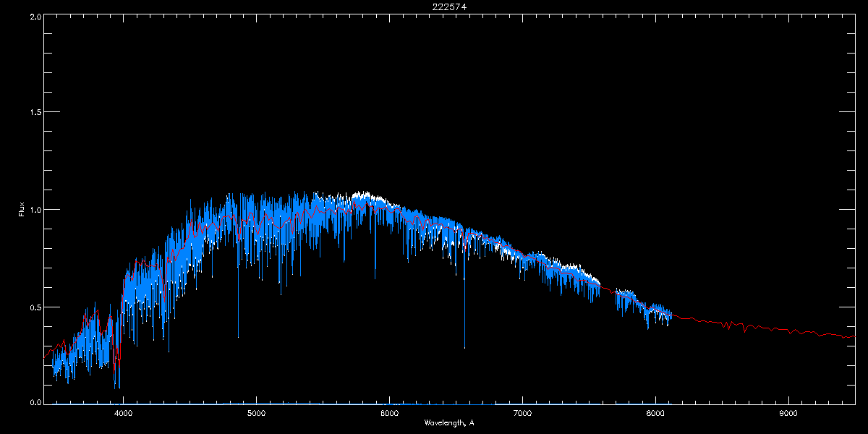Click the 0.0 flux tick label
The width and height of the screenshot is (868, 434).
(35, 402)
